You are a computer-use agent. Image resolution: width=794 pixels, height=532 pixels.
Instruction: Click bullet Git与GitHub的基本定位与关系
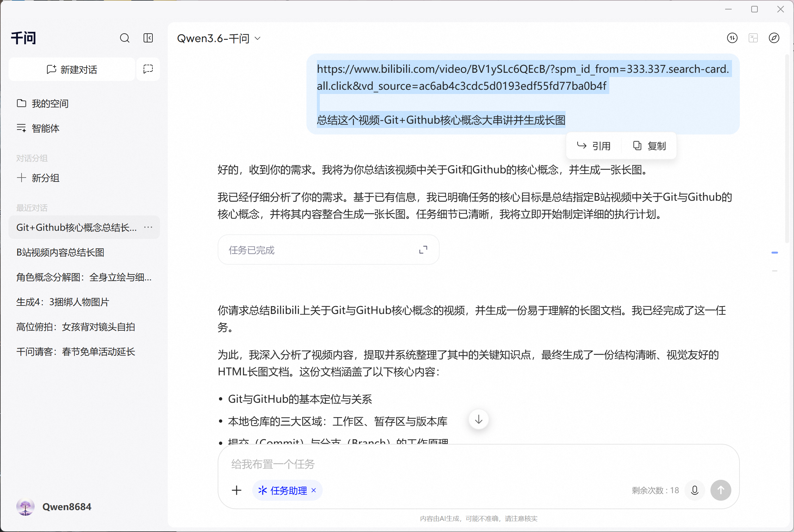[300, 399]
